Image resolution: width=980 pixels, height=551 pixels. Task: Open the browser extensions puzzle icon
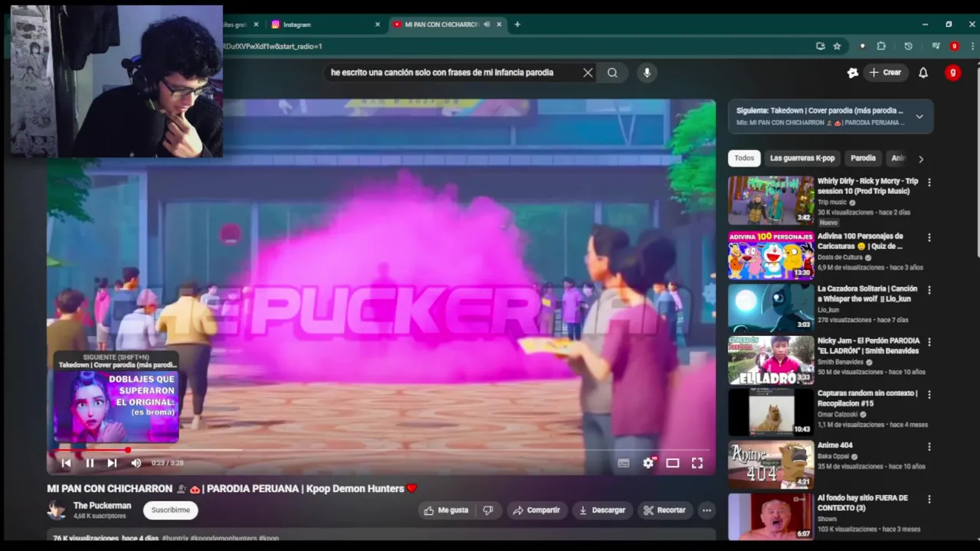881,46
